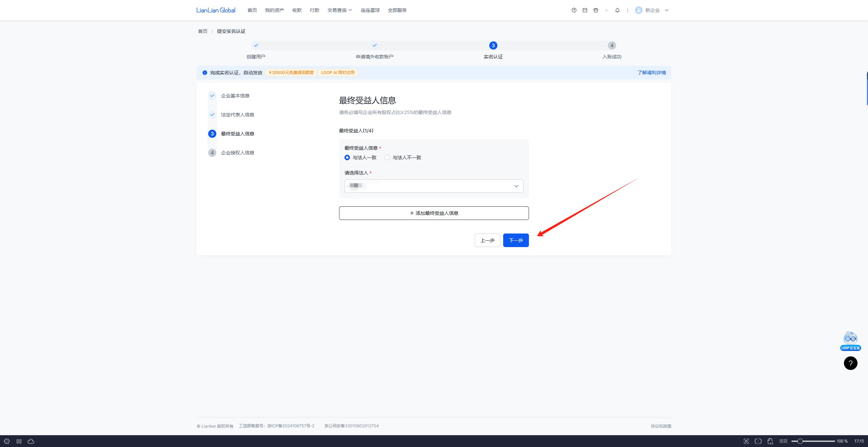Image resolution: width=868 pixels, height=447 pixels.
Task: Click step 4 入账成功 circle
Action: 612,45
